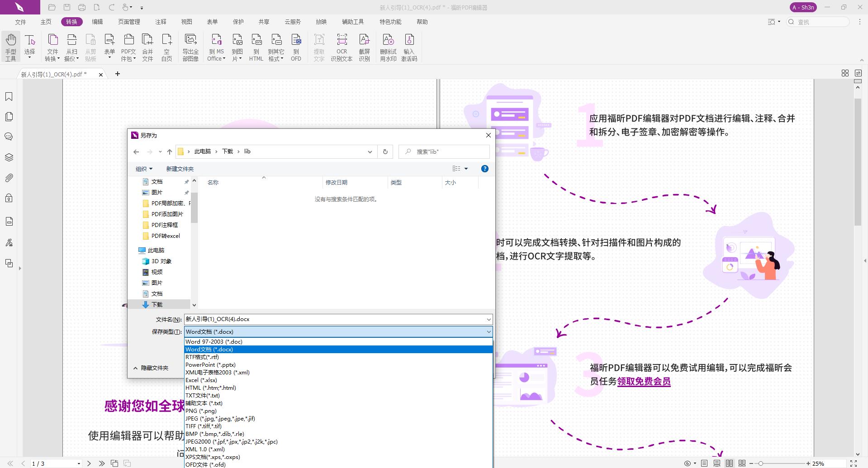Click the 删除试用水印 icon
Viewport: 868px width, 468px height.
(389, 47)
